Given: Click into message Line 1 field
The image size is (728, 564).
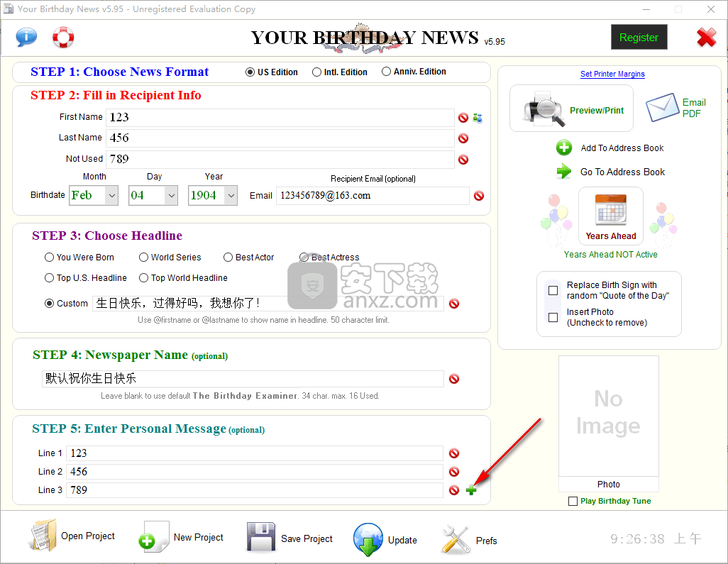Looking at the screenshot, I should (x=255, y=453).
